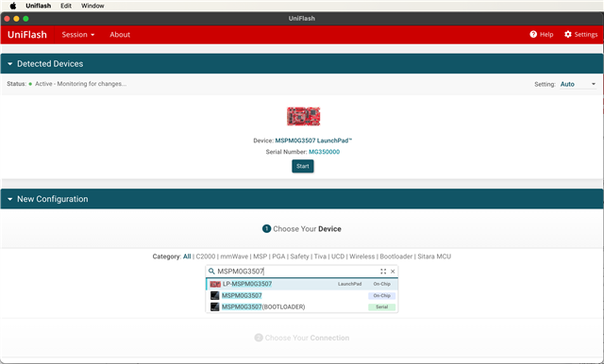The image size is (604, 364).
Task: Click the Serial tag on bootloader result
Action: (x=381, y=307)
